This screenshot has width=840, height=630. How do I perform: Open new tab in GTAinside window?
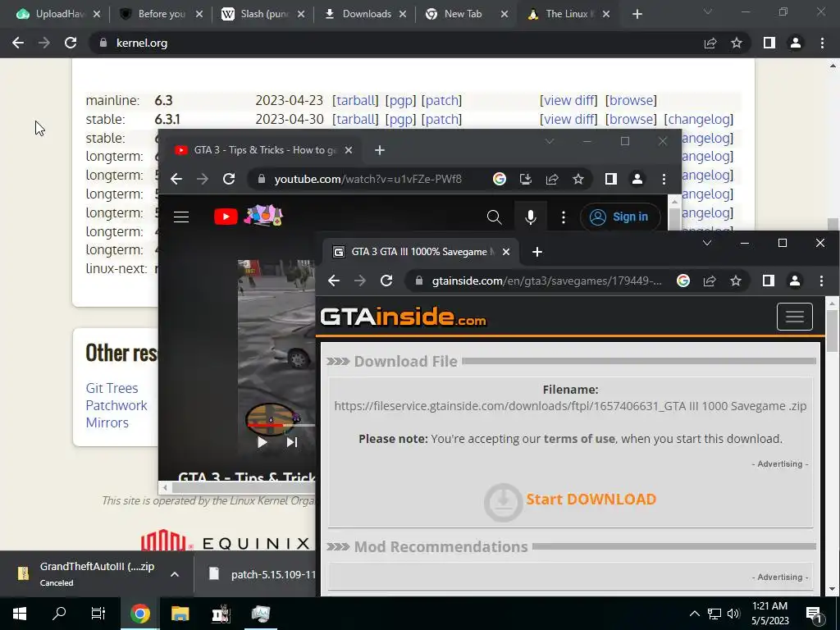(x=537, y=252)
